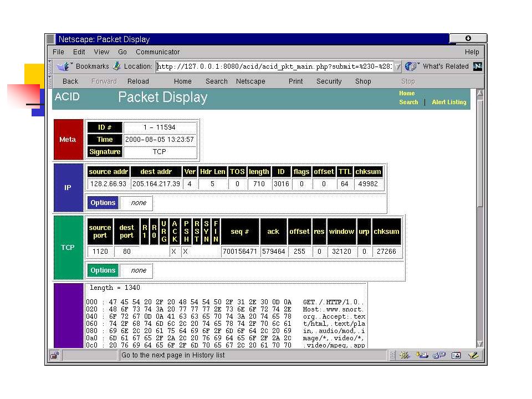Click the window menu icon in title bar

pos(50,39)
